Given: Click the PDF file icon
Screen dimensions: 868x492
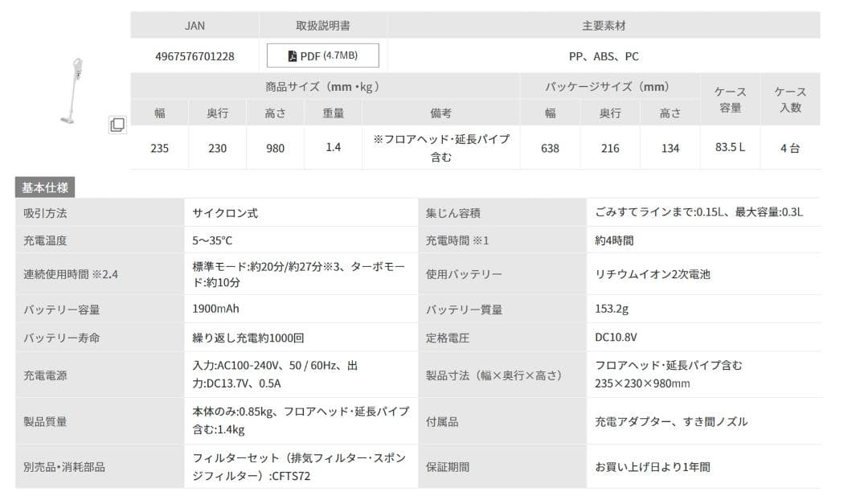Looking at the screenshot, I should (293, 56).
